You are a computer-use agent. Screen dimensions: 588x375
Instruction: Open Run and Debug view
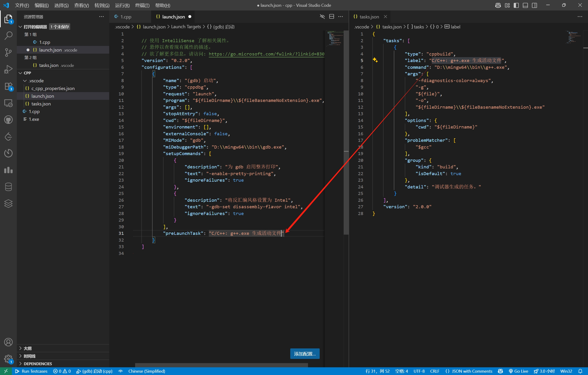tap(8, 69)
